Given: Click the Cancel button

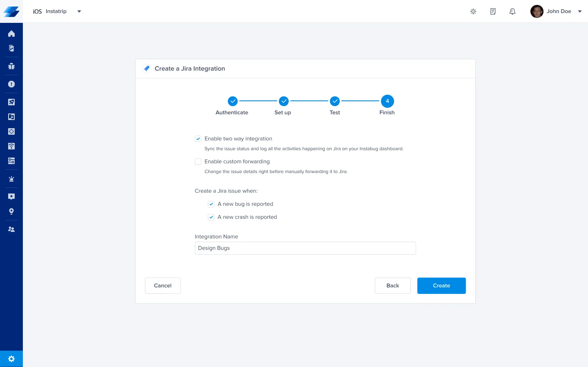Looking at the screenshot, I should [163, 286].
